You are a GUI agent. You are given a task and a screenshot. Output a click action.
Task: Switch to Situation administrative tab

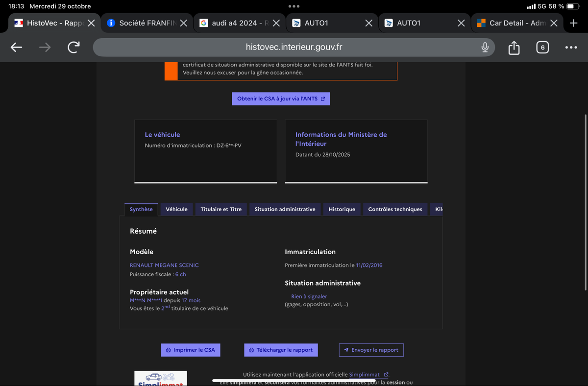click(x=285, y=209)
